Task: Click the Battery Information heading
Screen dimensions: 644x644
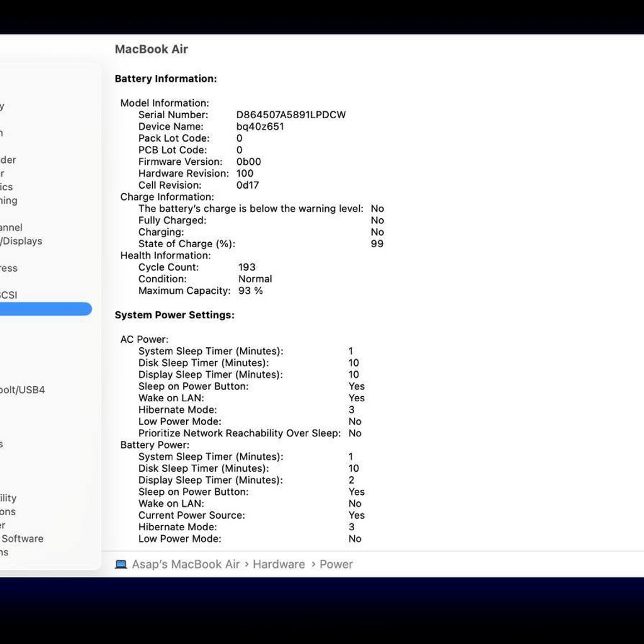Action: [x=165, y=79]
